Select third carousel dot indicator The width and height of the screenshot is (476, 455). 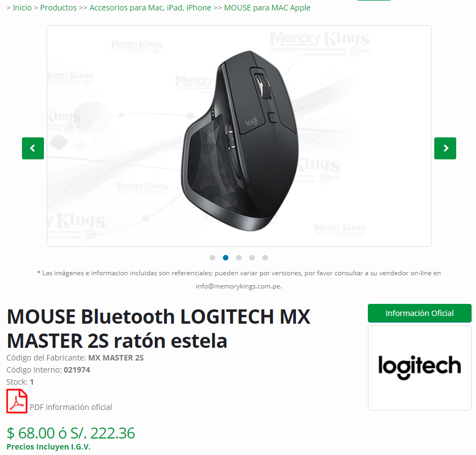(239, 258)
